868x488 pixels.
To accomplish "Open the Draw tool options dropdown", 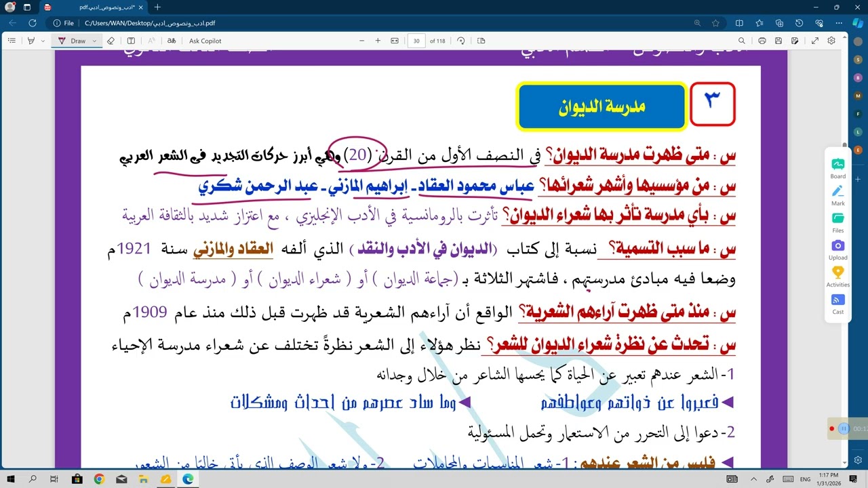I will coord(94,41).
